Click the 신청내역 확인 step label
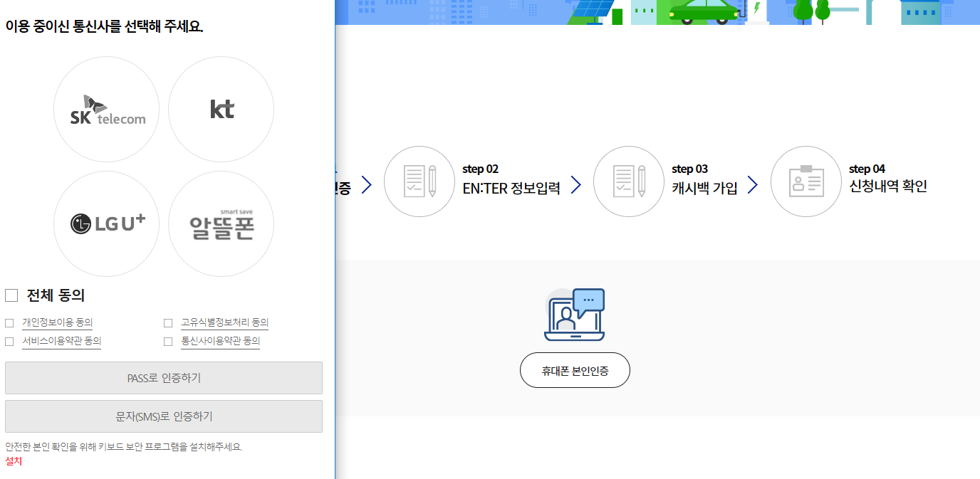980x479 pixels. [x=888, y=186]
